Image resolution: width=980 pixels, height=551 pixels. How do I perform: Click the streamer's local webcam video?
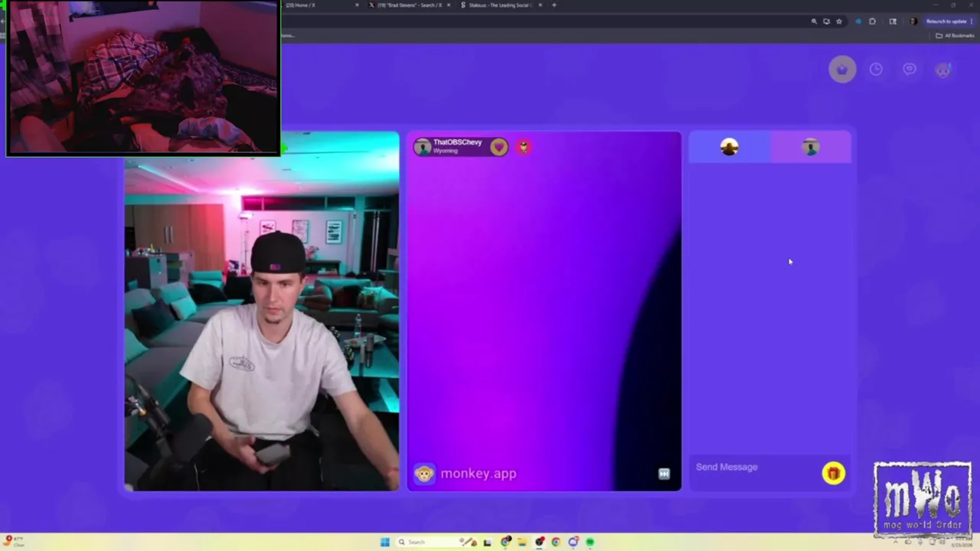[262, 311]
